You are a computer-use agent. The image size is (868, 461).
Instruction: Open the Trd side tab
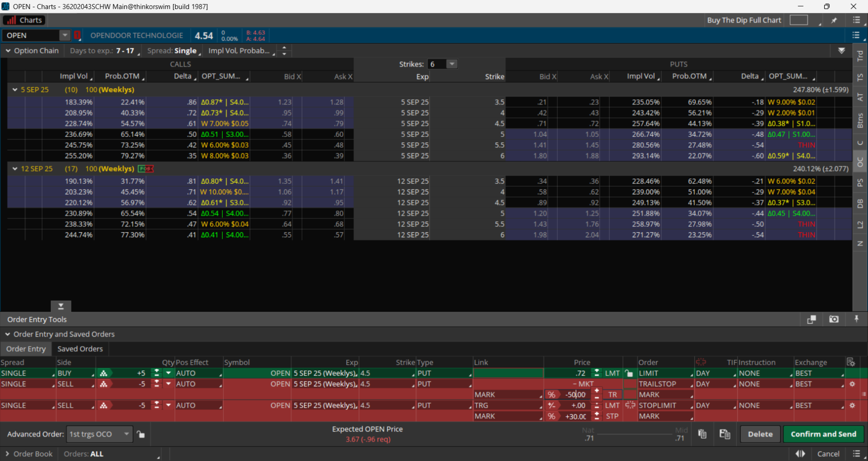pyautogui.click(x=860, y=56)
